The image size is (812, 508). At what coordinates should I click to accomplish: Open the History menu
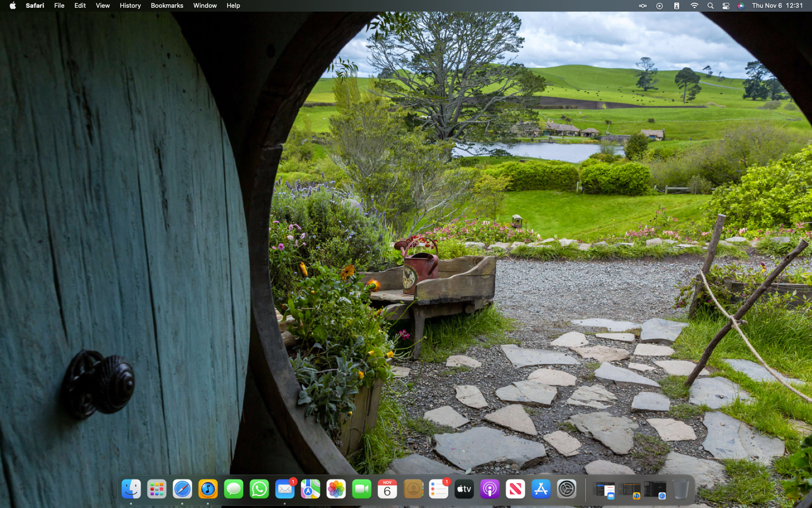pos(130,6)
